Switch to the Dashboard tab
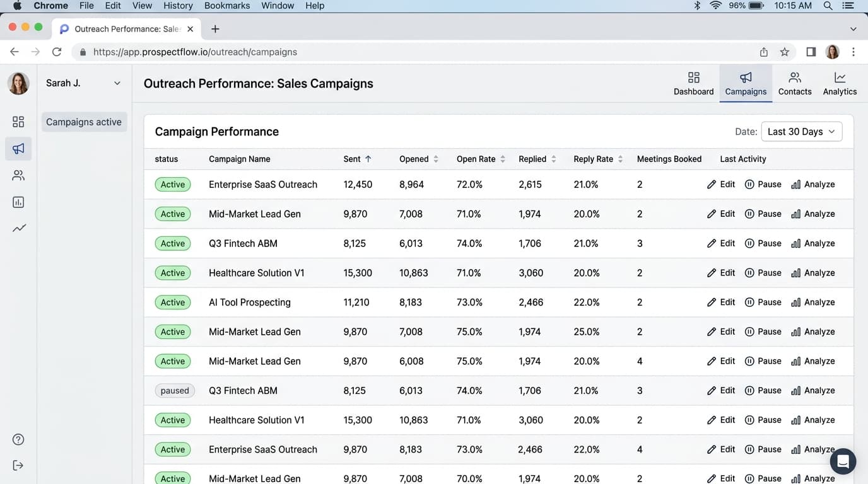Viewport: 868px width, 484px height. tap(693, 83)
